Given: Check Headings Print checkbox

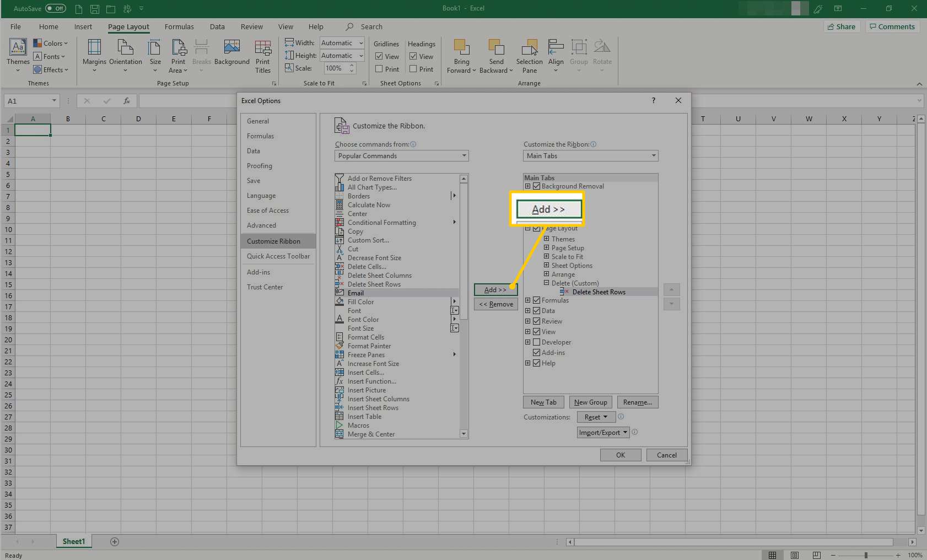Looking at the screenshot, I should [x=413, y=69].
